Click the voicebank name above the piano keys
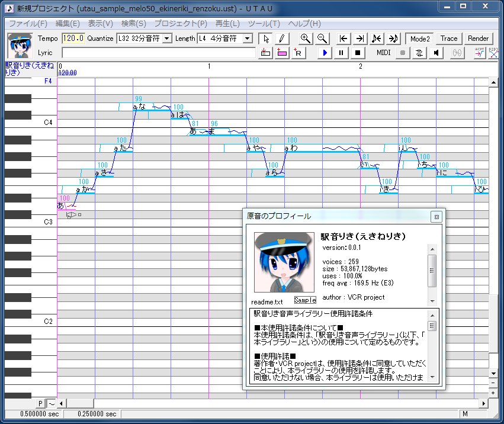 click(x=30, y=69)
